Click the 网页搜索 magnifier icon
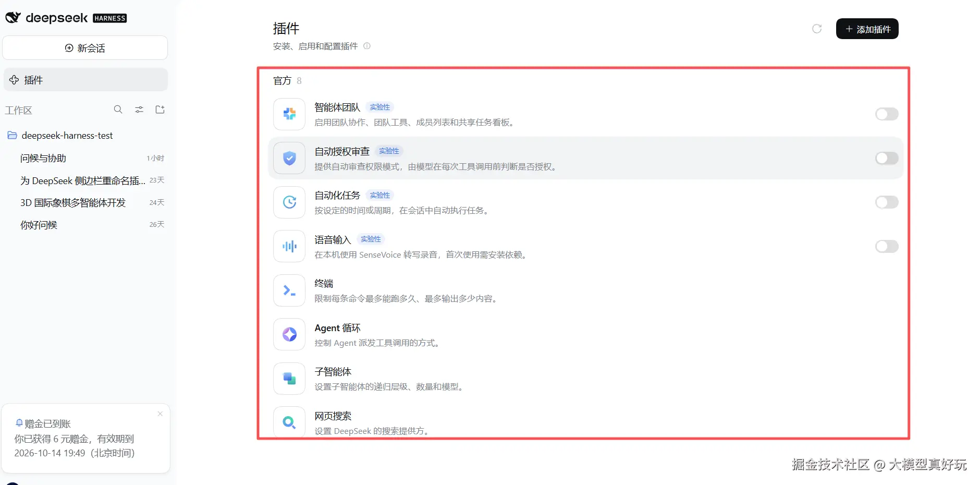The image size is (980, 485). [289, 422]
